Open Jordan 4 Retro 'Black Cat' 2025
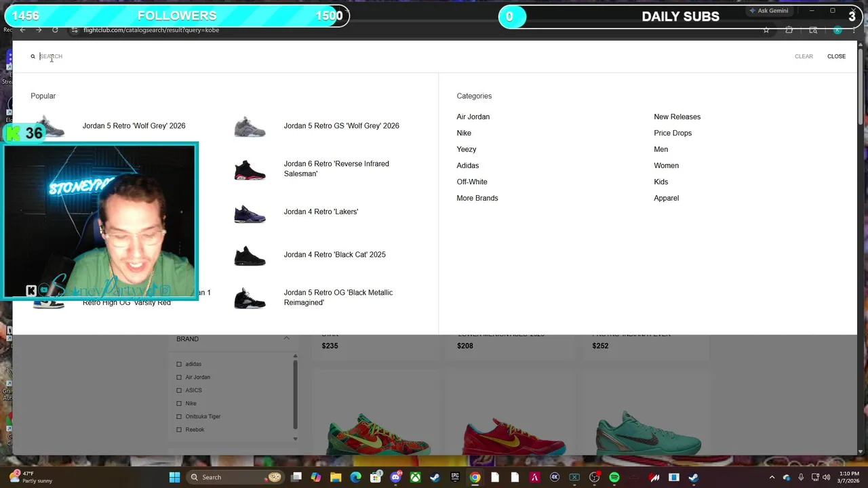The width and height of the screenshot is (868, 488). pyautogui.click(x=334, y=254)
